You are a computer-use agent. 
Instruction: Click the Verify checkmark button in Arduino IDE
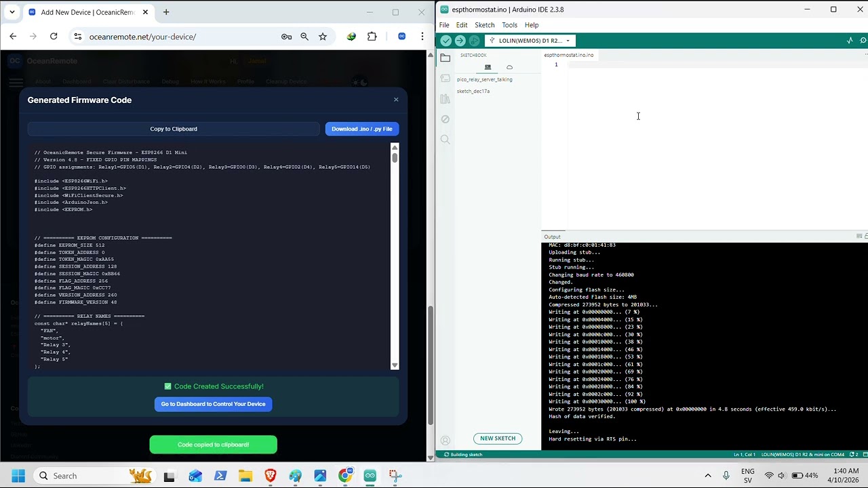[x=446, y=41]
